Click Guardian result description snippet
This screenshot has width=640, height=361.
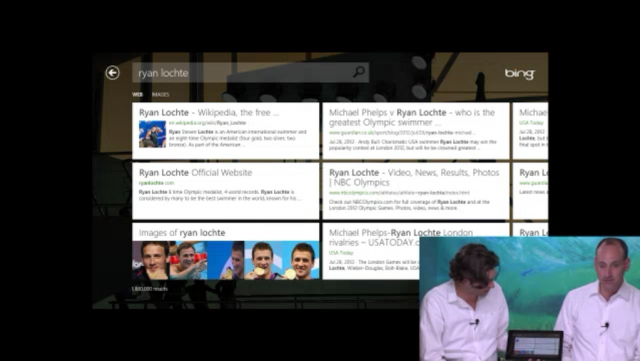(413, 145)
